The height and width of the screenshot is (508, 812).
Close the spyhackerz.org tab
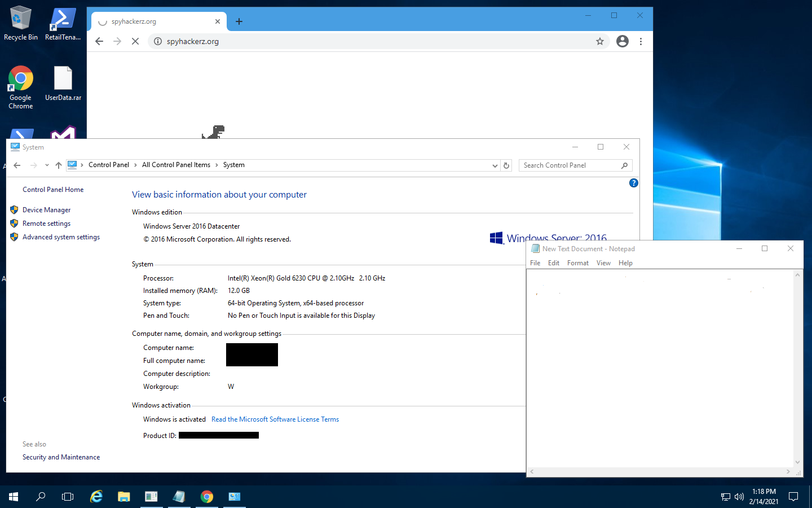(218, 21)
